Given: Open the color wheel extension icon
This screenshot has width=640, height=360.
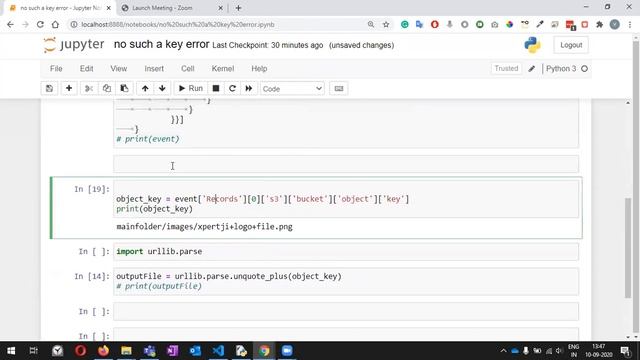Looking at the screenshot, I should click(509, 24).
